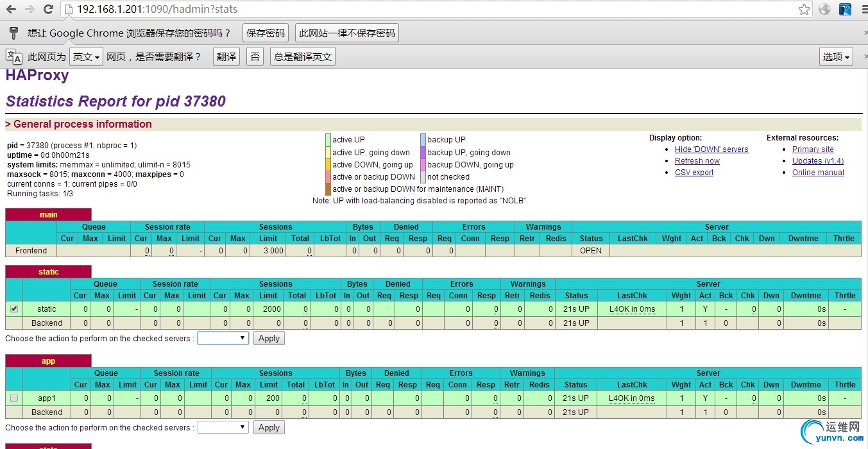
Task: Click Refresh now link
Action: pyautogui.click(x=697, y=161)
